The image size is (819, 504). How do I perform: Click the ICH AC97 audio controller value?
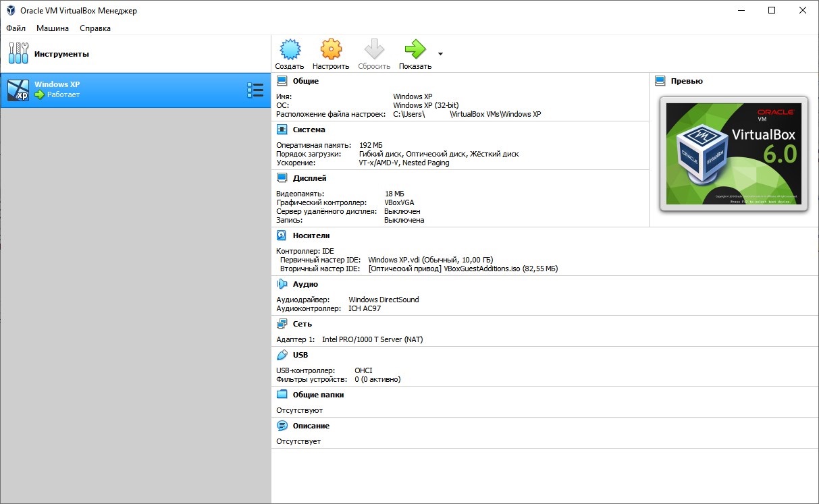point(364,308)
